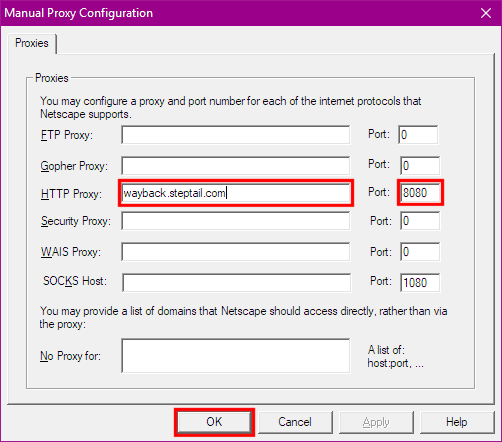
Task: Focus the Security Proxy address field
Action: tap(236, 221)
